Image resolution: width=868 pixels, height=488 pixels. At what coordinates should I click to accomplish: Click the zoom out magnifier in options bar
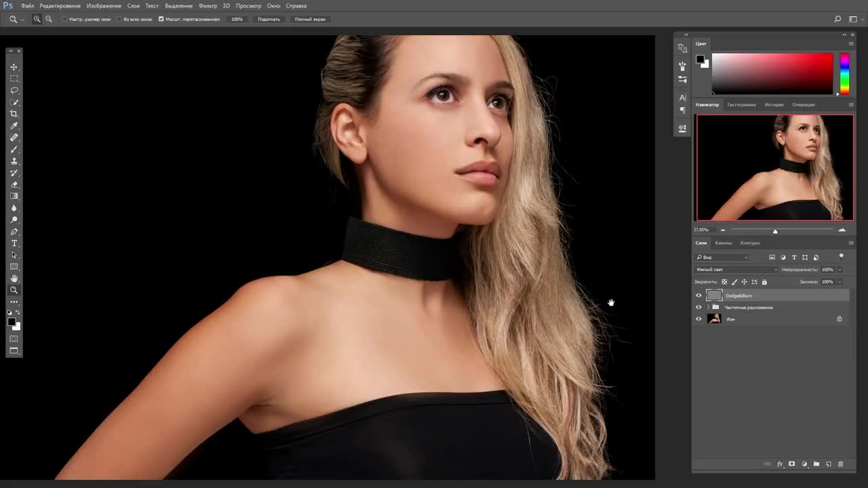pos(49,19)
